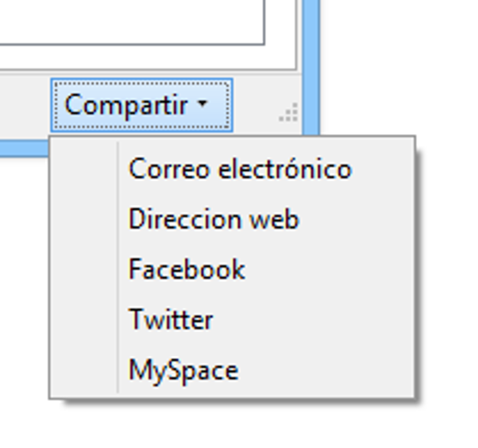Click icon gutter left of Facebook
The height and width of the screenshot is (448, 478).
(x=84, y=270)
